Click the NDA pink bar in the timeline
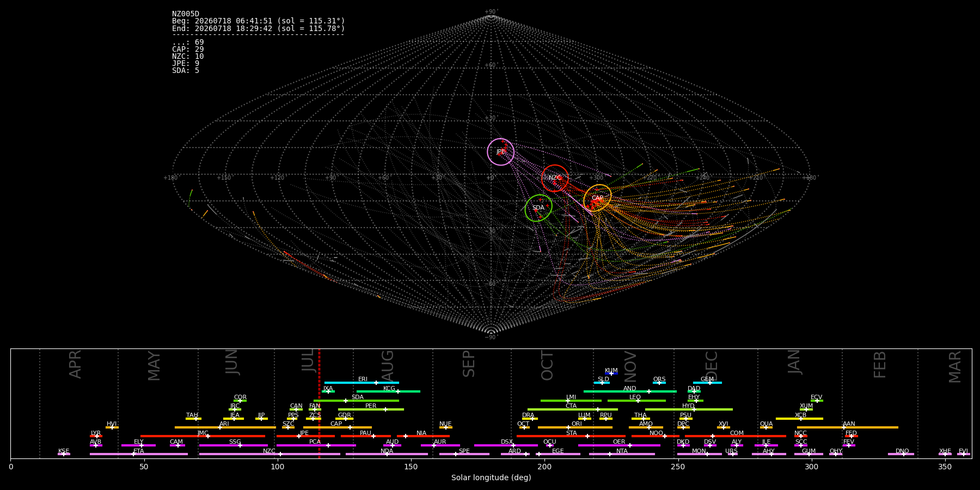This screenshot has width=980, height=490. click(x=387, y=454)
